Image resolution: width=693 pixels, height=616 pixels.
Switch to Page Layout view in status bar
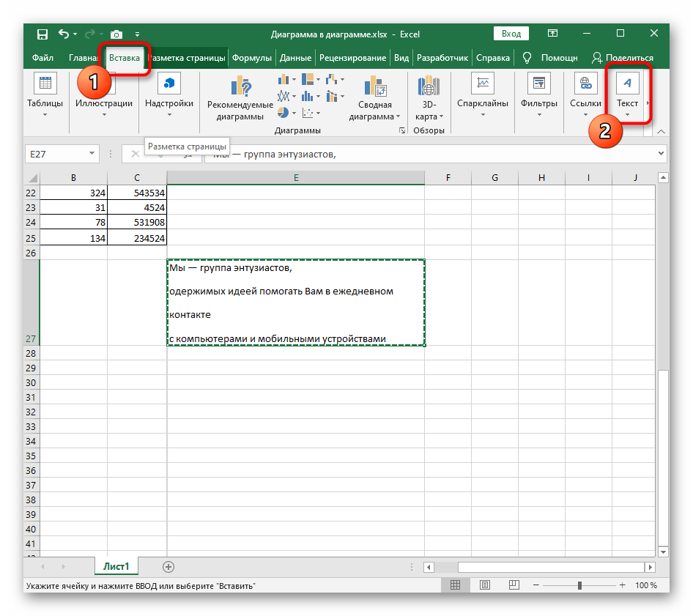485,585
